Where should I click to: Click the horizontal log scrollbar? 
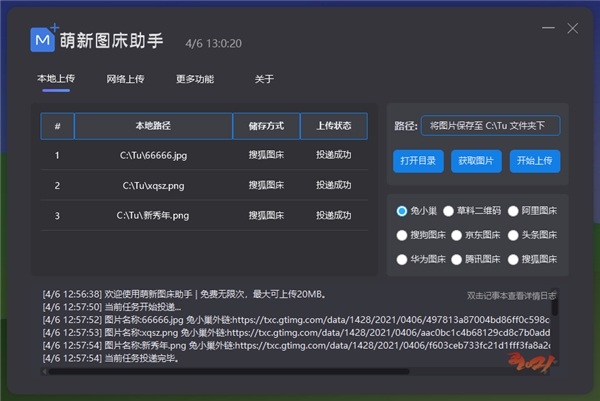coord(250,371)
